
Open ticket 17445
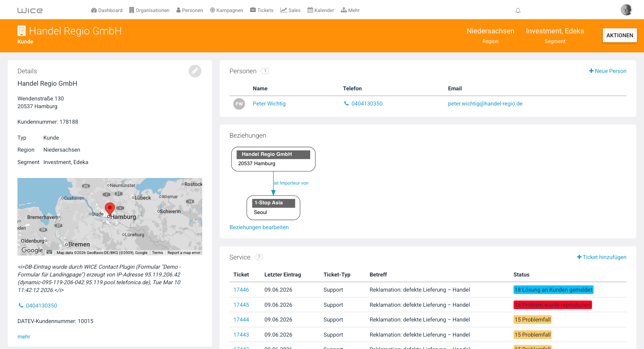[x=241, y=305]
